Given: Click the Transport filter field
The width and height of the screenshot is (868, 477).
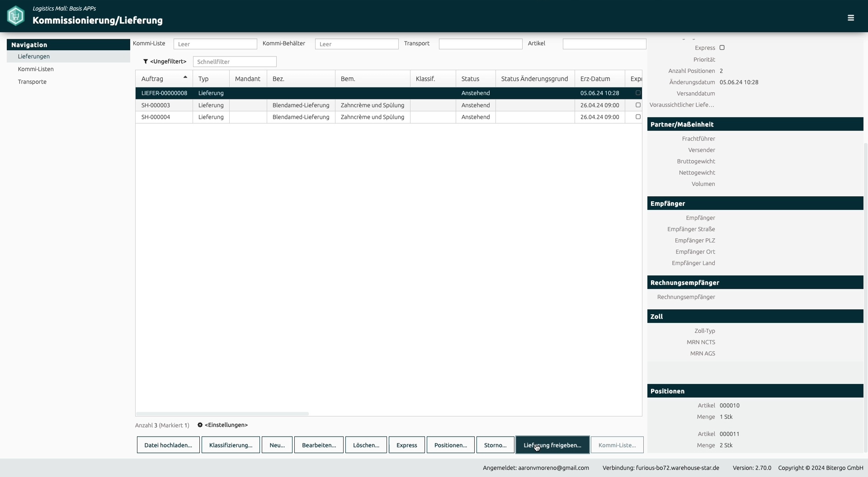Looking at the screenshot, I should pyautogui.click(x=481, y=44).
